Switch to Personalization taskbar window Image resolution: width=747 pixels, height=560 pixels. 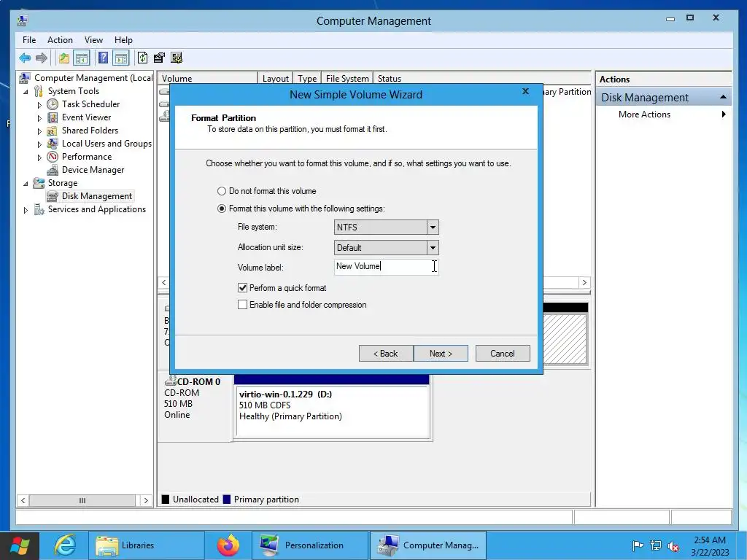pyautogui.click(x=310, y=545)
